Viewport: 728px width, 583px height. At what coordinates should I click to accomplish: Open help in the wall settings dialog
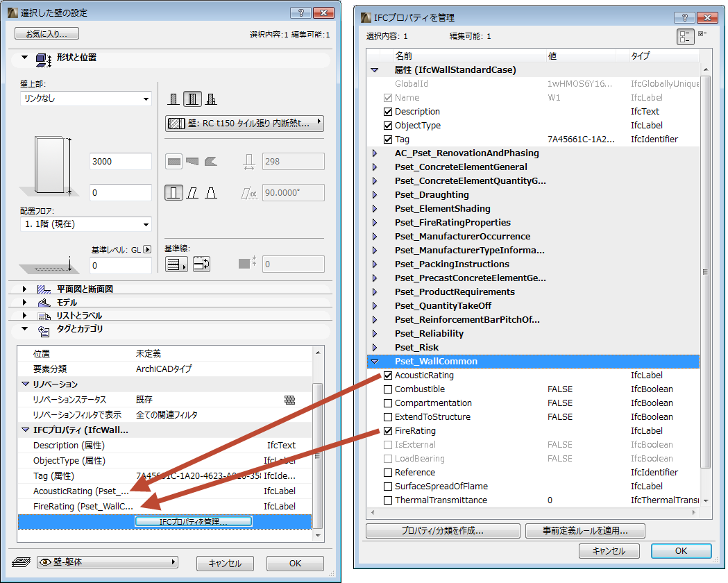(x=301, y=12)
